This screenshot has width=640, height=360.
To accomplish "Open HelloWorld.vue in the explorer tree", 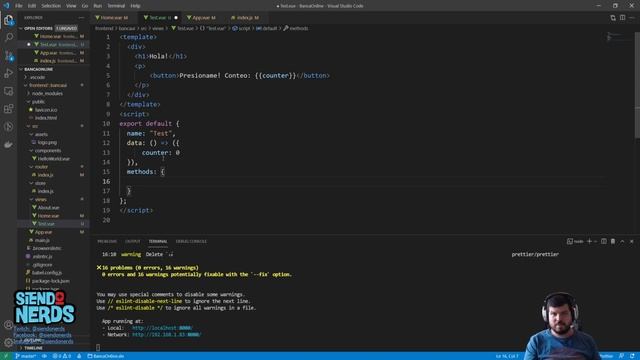I will (53, 159).
